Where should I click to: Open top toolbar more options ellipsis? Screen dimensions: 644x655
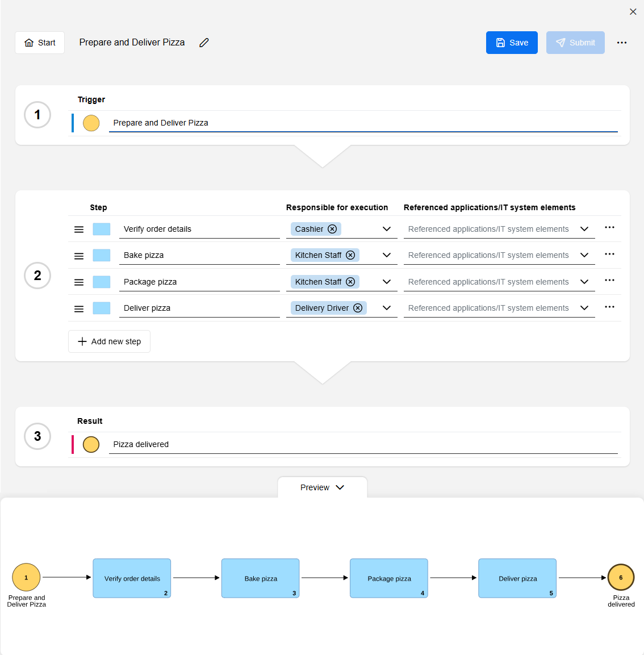pos(622,43)
